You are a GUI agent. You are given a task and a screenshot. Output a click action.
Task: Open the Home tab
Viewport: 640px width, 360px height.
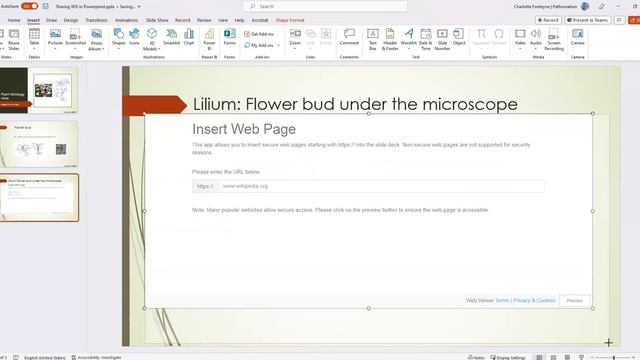14,20
